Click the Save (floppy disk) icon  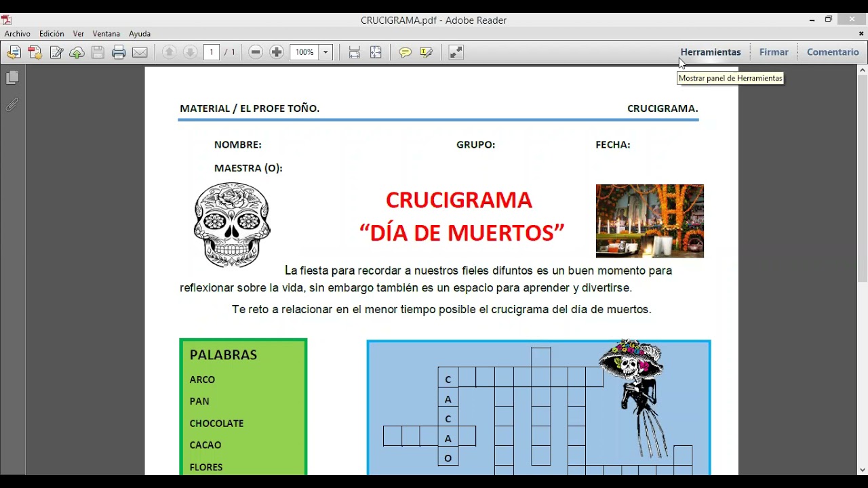click(x=98, y=52)
